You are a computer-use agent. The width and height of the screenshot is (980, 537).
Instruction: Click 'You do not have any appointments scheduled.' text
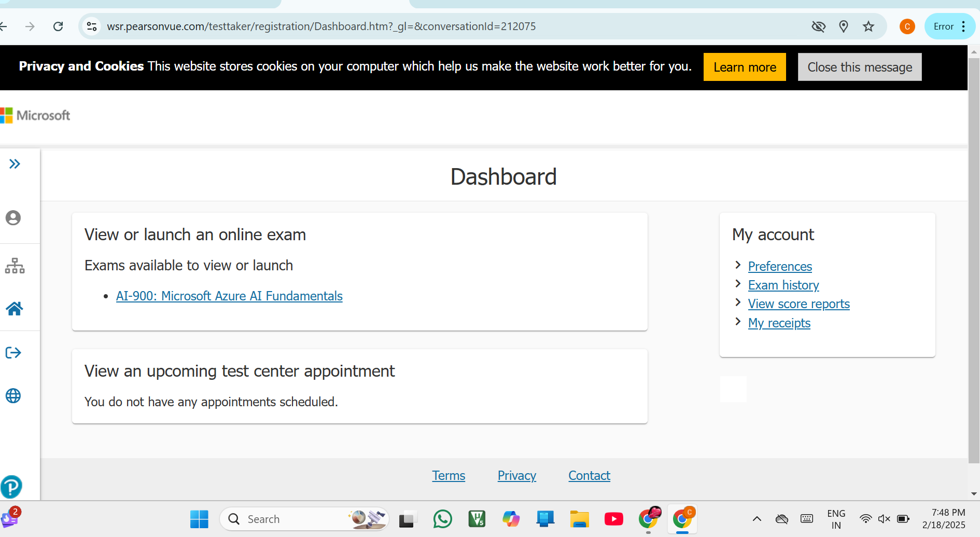coord(211,402)
